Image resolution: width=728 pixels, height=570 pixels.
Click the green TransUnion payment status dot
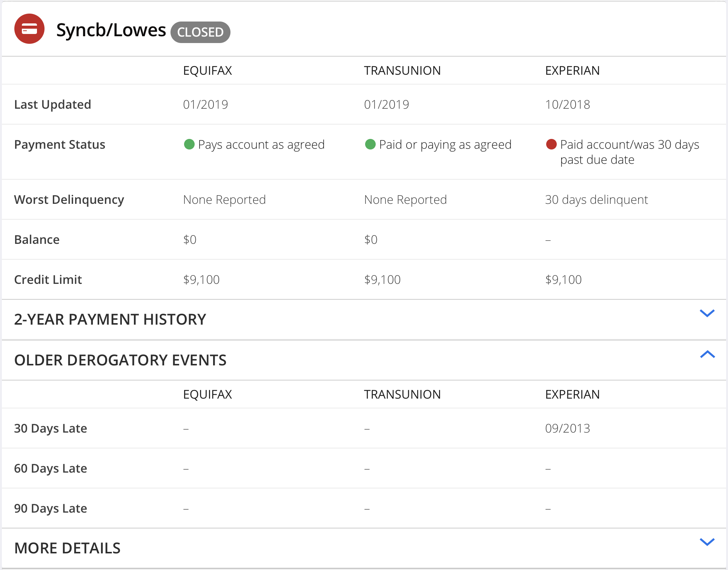tap(370, 144)
